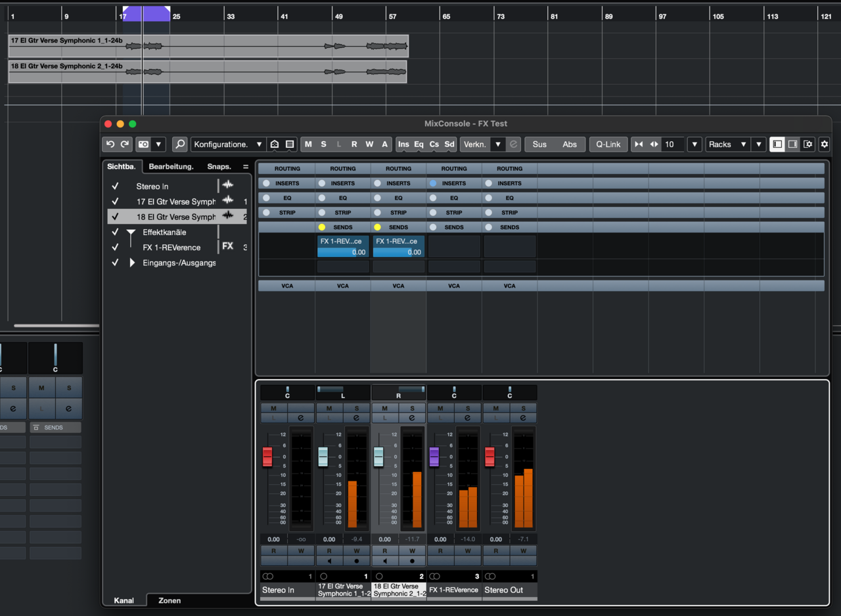Solo the 18 El Gtr Verse channel
This screenshot has width=841, height=616.
coord(412,408)
